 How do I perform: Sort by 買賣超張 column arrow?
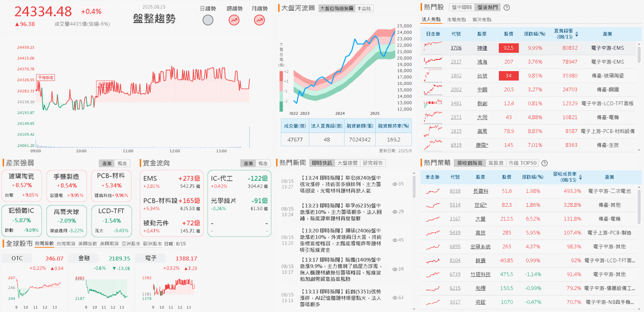pos(576,34)
